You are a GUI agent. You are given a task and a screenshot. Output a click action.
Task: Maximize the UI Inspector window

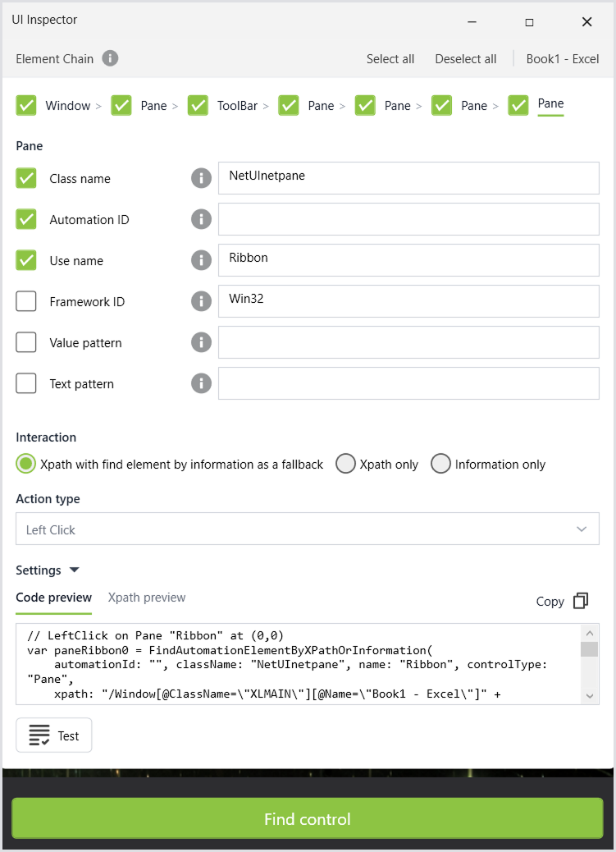tap(530, 21)
